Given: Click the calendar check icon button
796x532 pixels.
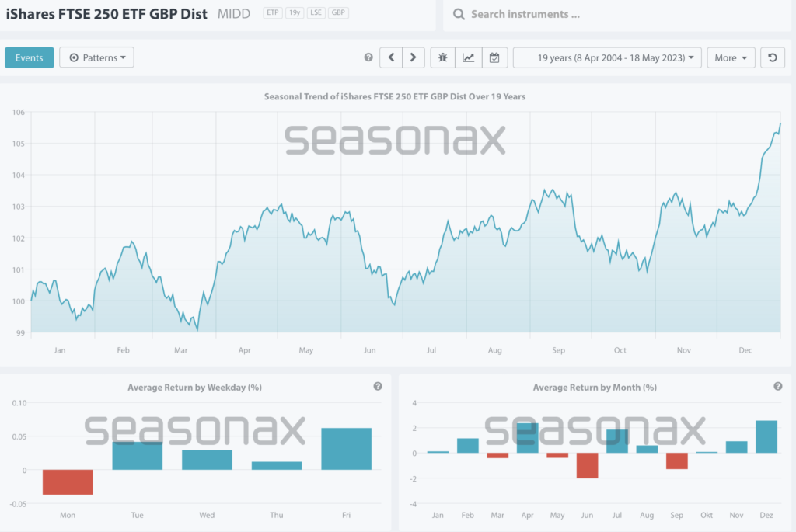Looking at the screenshot, I should [x=494, y=57].
